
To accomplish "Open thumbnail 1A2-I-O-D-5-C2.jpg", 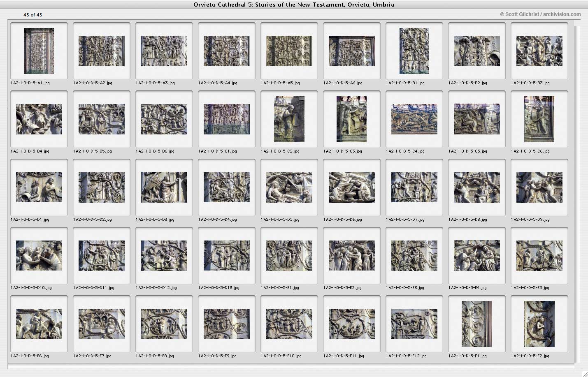I will pyautogui.click(x=289, y=119).
